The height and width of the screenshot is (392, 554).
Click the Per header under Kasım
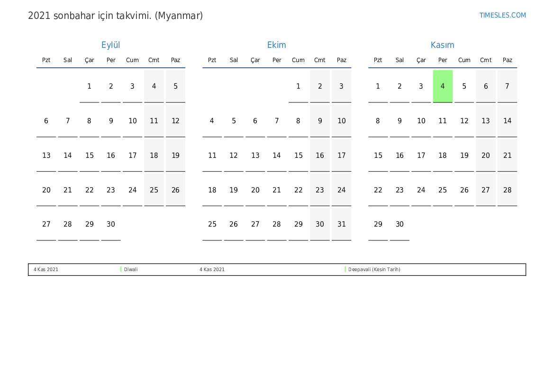click(443, 60)
